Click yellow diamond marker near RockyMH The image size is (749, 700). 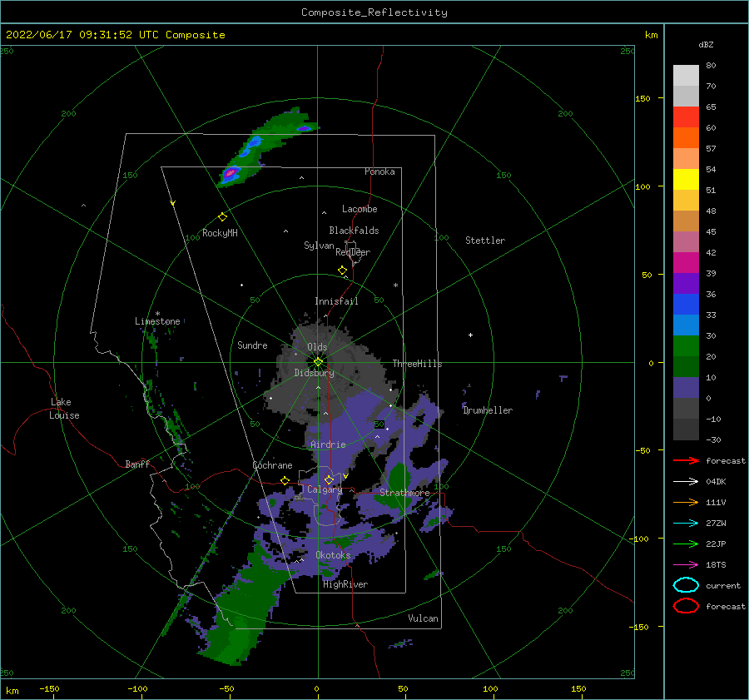222,217
